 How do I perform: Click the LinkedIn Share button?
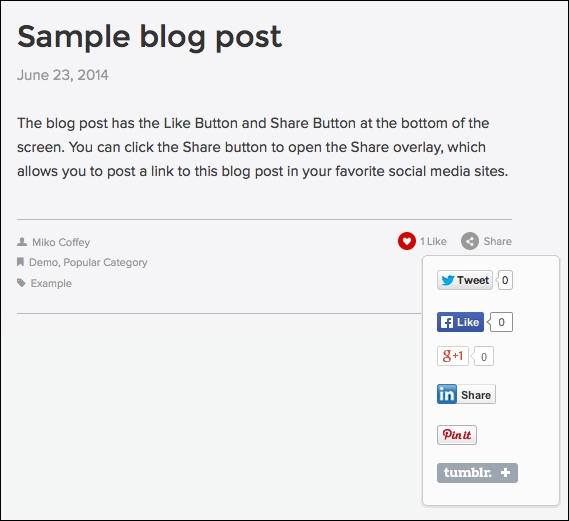[466, 394]
